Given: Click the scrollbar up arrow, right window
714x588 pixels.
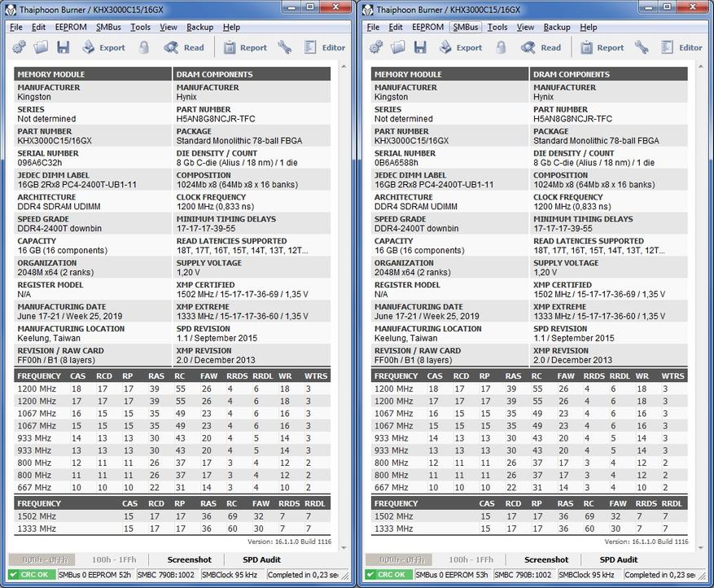Looking at the screenshot, I should point(701,67).
